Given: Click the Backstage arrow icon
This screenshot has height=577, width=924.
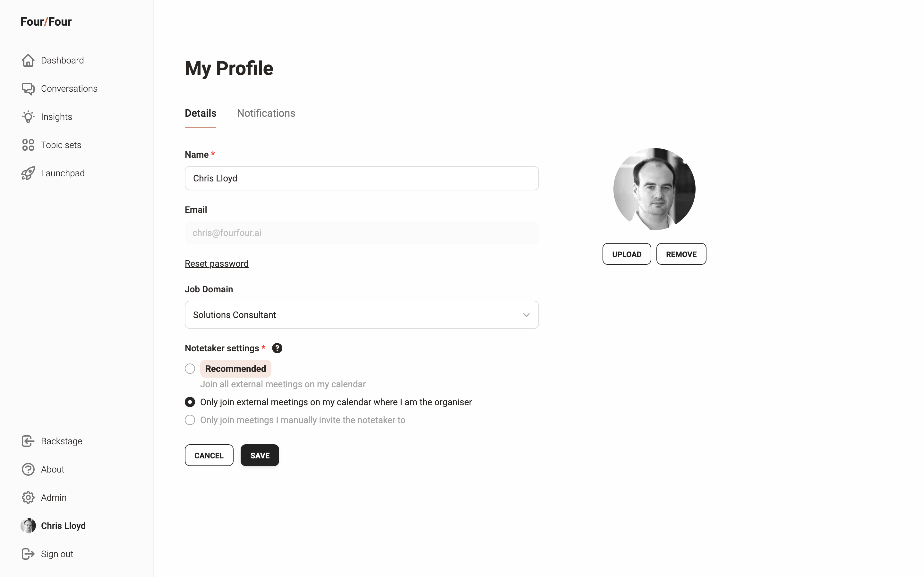Looking at the screenshot, I should (28, 441).
